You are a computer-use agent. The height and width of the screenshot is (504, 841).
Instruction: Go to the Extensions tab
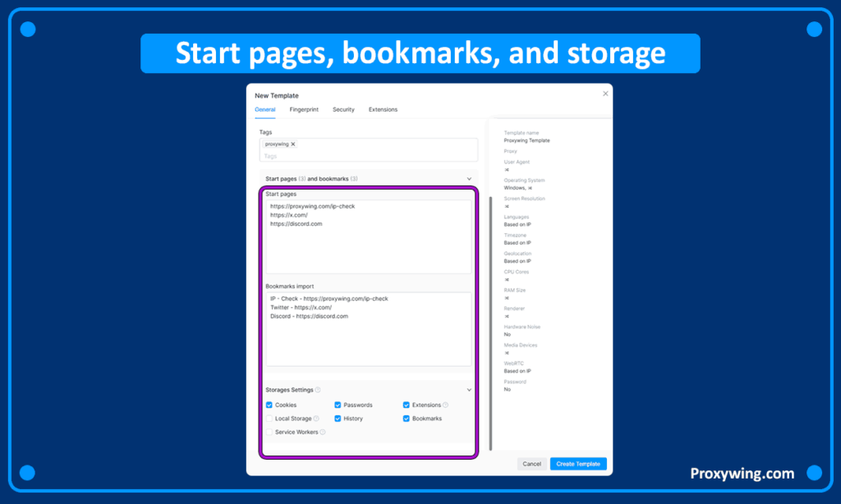click(x=383, y=109)
